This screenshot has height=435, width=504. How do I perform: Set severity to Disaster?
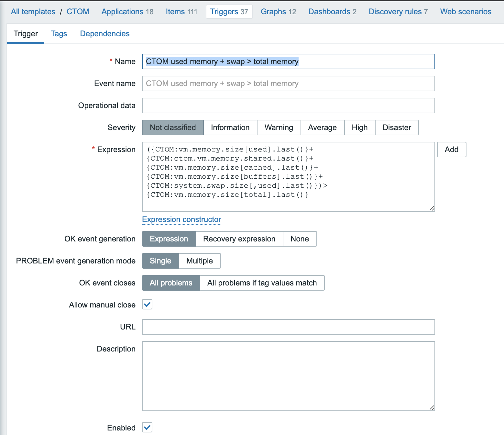pyautogui.click(x=397, y=128)
